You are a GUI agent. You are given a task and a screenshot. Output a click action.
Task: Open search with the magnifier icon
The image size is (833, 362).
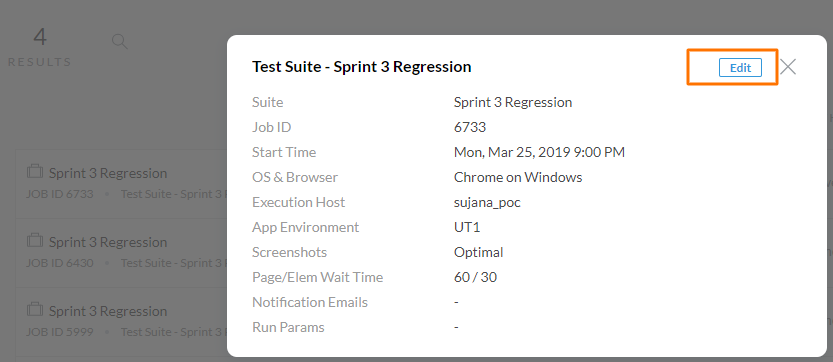[x=120, y=42]
